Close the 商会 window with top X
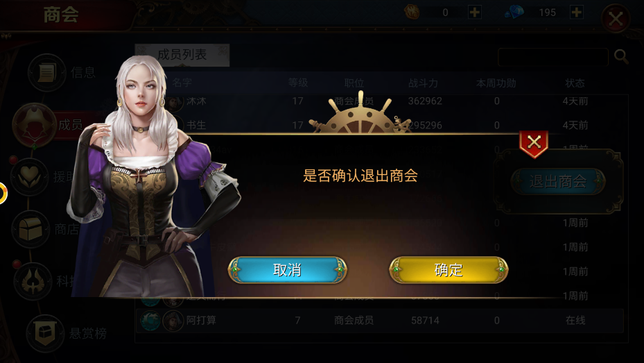 tap(616, 19)
